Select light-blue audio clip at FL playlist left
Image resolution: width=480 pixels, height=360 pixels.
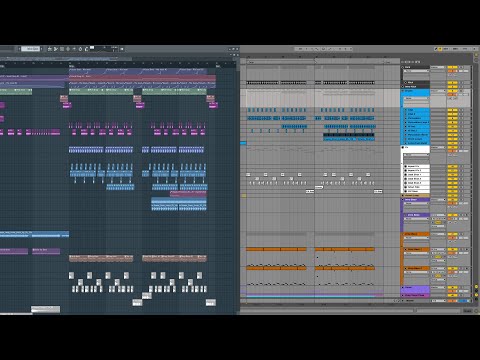click(x=34, y=234)
